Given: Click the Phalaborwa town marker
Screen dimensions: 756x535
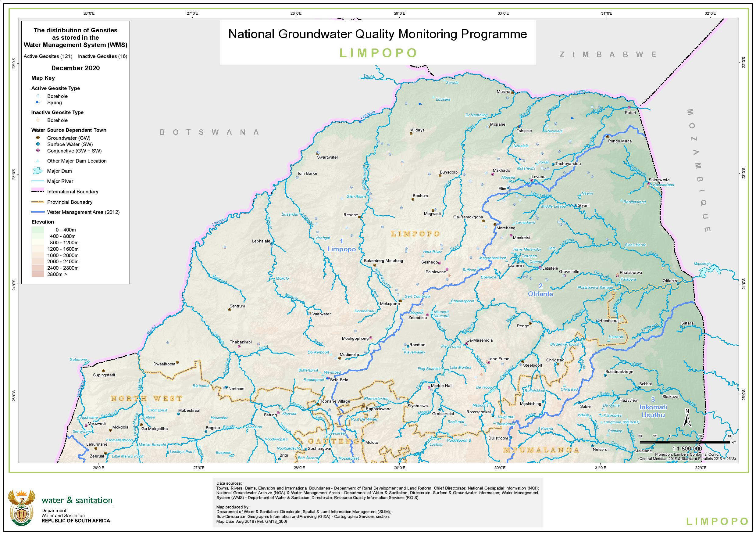Looking at the screenshot, I should (x=617, y=275).
